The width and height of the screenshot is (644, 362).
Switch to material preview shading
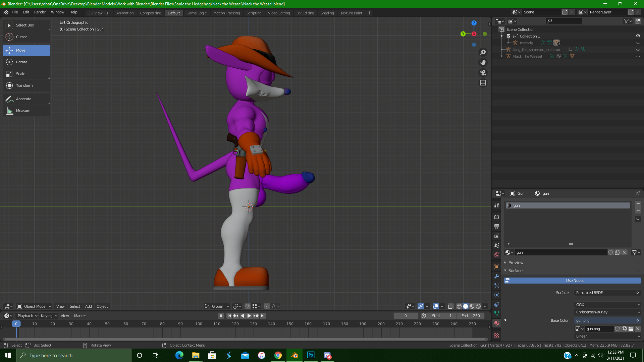click(x=472, y=306)
